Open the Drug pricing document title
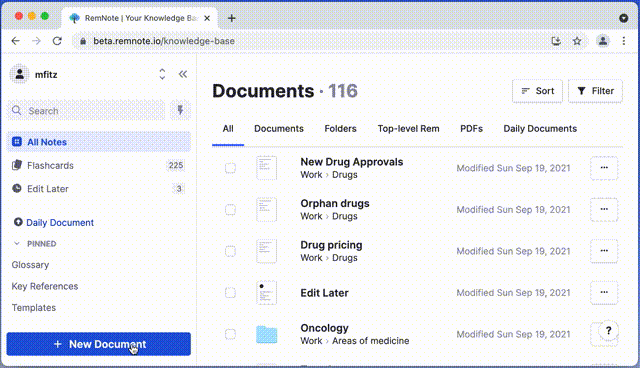This screenshot has width=640, height=368. [331, 245]
